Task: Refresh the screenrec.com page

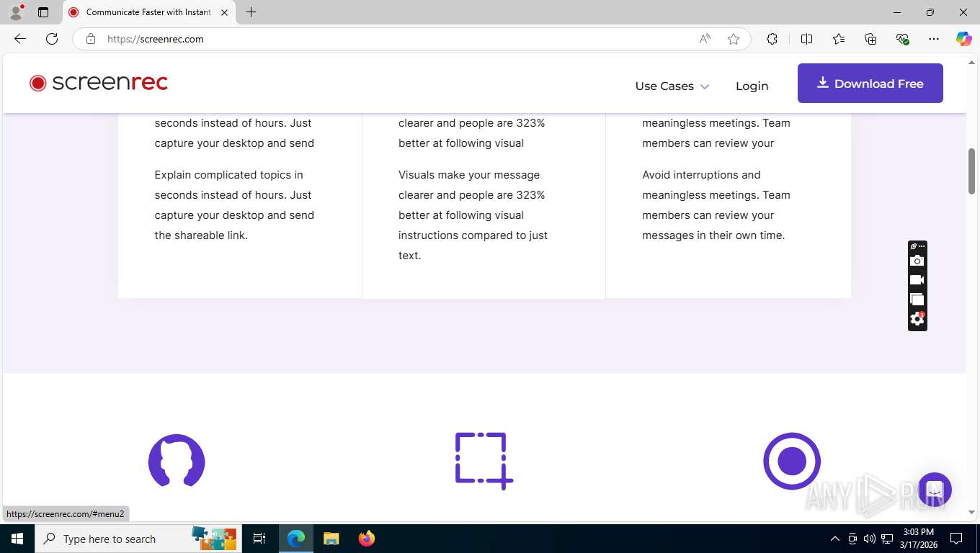Action: tap(52, 39)
